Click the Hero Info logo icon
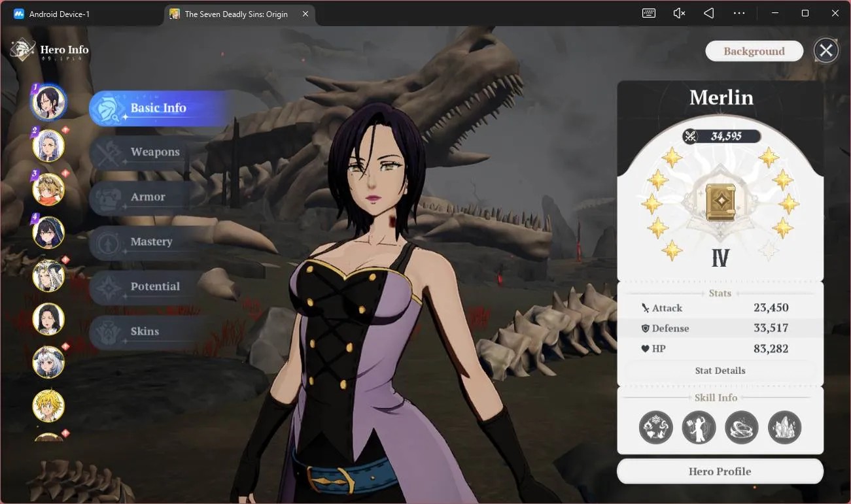Screen dimensions: 851x504 click(23, 49)
